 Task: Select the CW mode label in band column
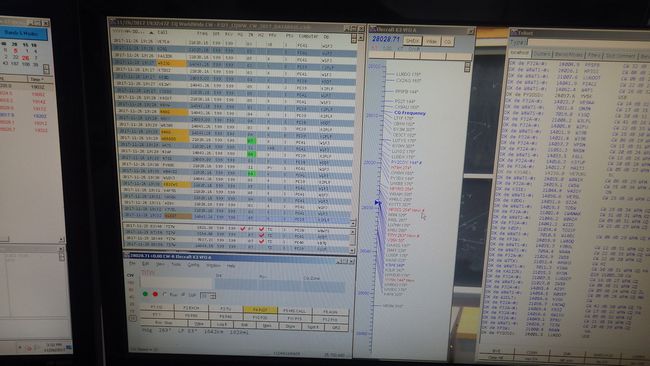[x=130, y=276]
